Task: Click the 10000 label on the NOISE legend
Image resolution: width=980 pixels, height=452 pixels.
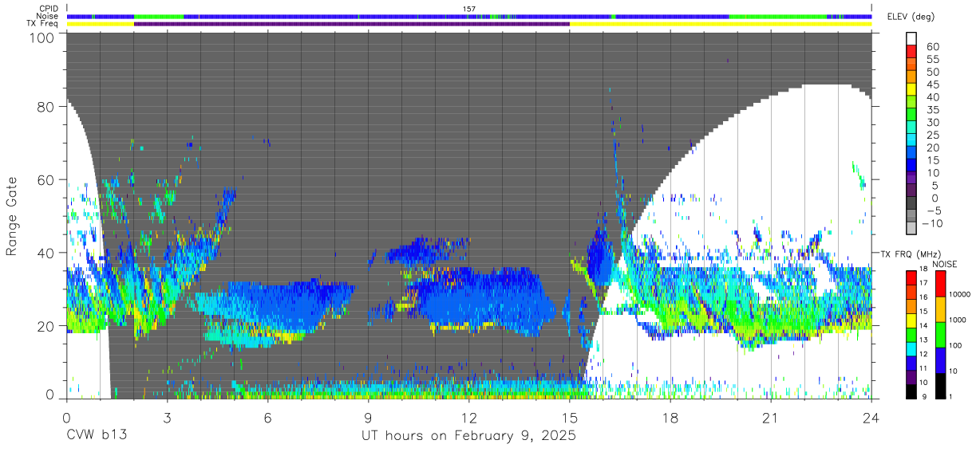Action: pyautogui.click(x=958, y=294)
